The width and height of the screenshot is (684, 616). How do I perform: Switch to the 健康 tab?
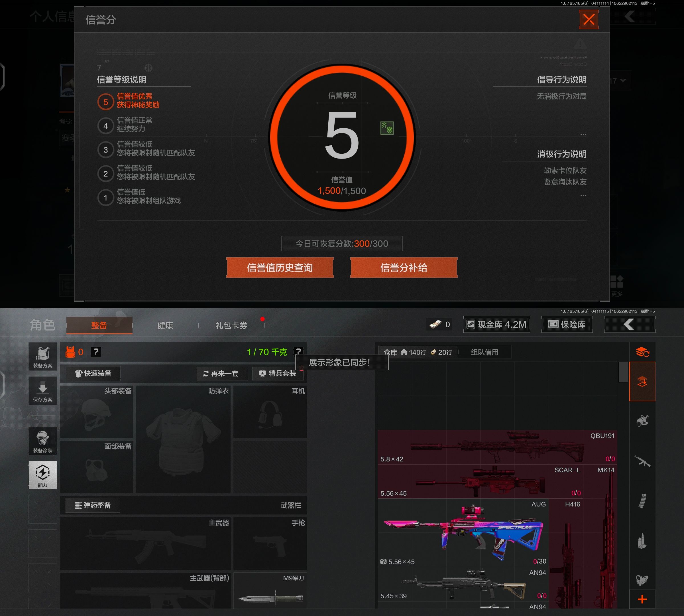tap(165, 325)
